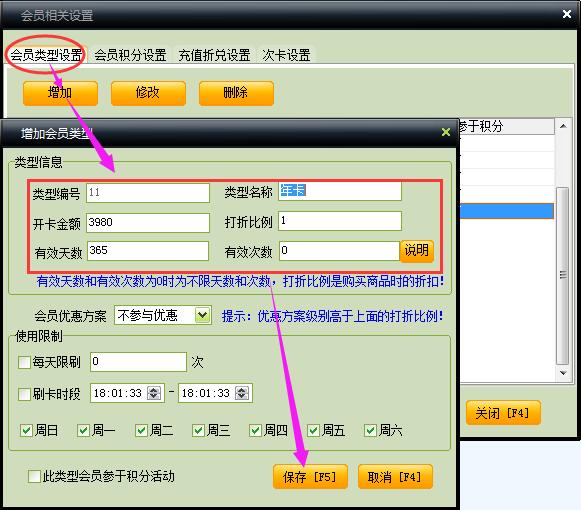Click the 参于积分 column header
Image resolution: width=581 pixels, height=510 pixels.
point(507,127)
